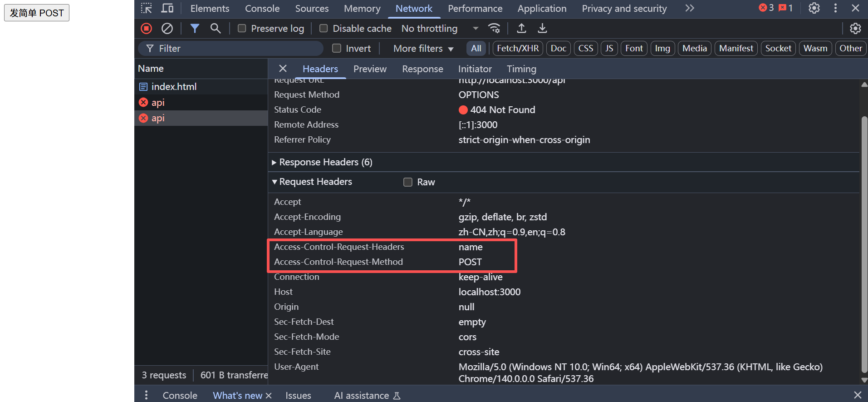Stop recording network log
The image size is (868, 402).
point(146,29)
